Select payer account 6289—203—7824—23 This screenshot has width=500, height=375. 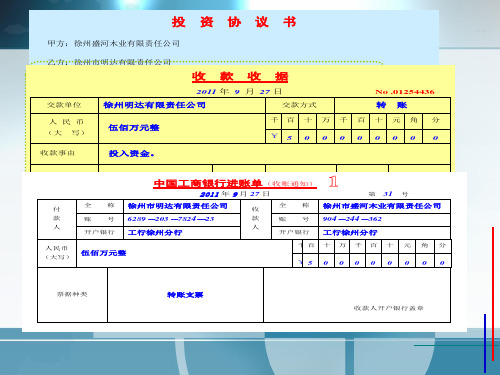tap(171, 219)
